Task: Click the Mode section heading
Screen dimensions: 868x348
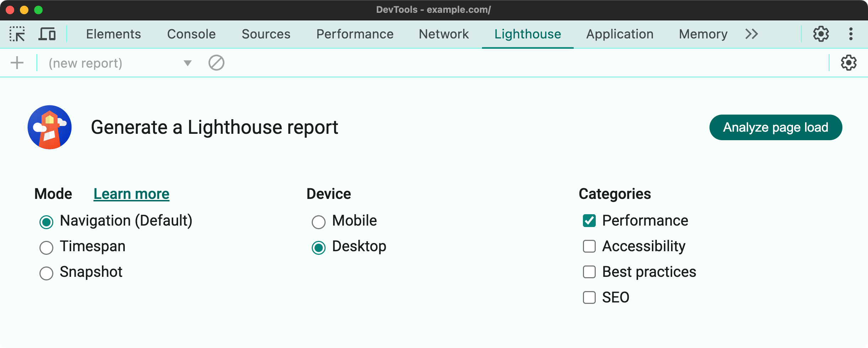Action: [x=53, y=194]
